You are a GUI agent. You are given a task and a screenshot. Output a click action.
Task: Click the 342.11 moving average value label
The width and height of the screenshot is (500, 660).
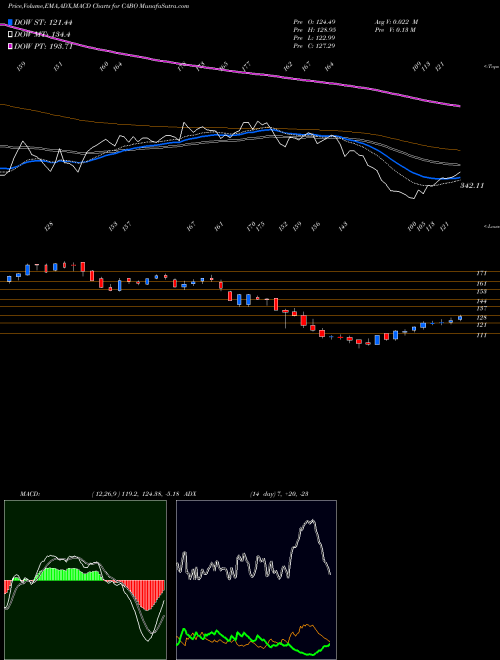pos(472,186)
